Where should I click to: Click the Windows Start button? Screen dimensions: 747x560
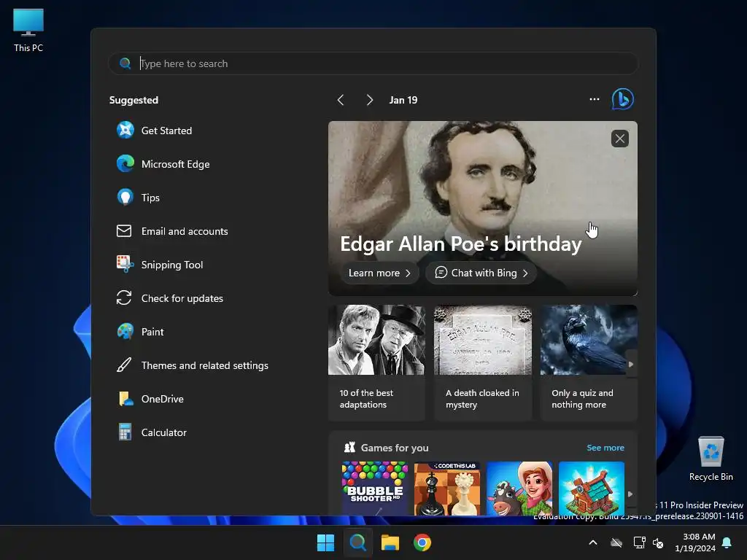[326, 542]
